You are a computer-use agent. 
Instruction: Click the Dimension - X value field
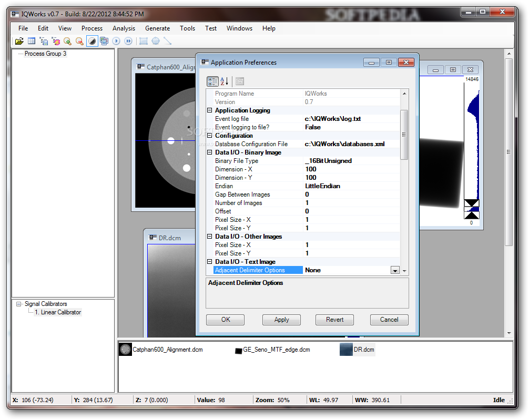[x=352, y=169]
